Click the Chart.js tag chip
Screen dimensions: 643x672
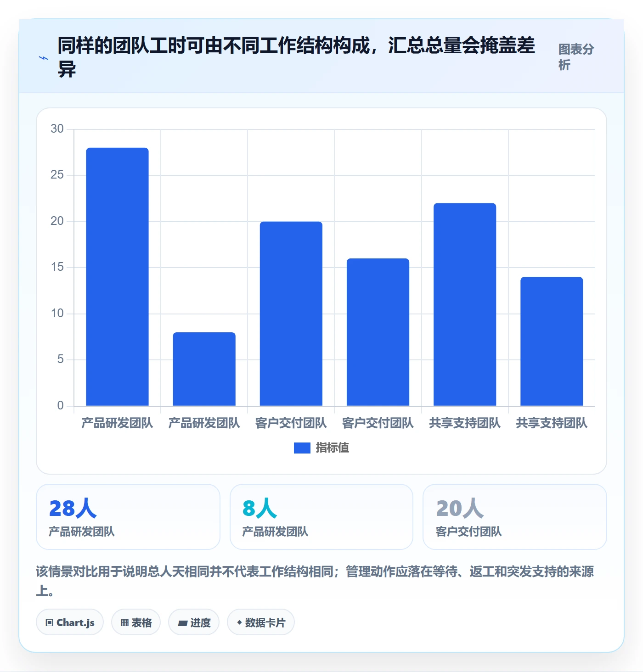pyautogui.click(x=70, y=622)
